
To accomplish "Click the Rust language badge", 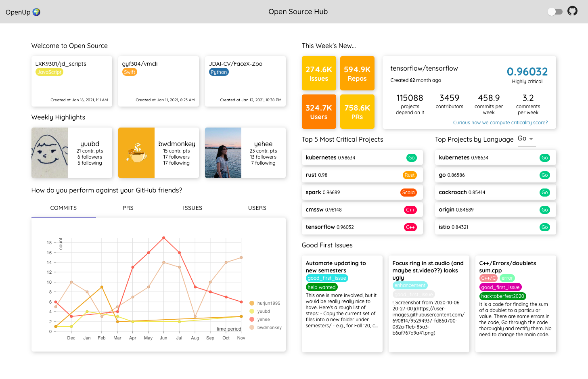I will [410, 175].
